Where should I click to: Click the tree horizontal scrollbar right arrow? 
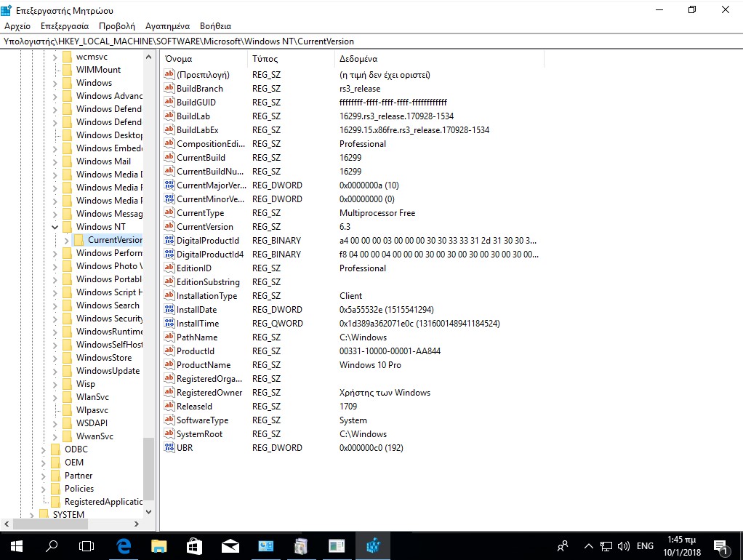point(137,524)
